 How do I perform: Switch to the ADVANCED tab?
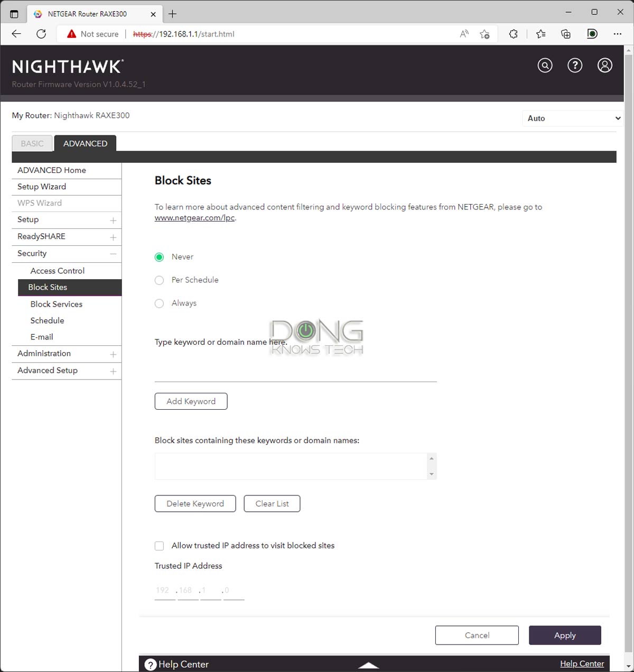coord(85,143)
